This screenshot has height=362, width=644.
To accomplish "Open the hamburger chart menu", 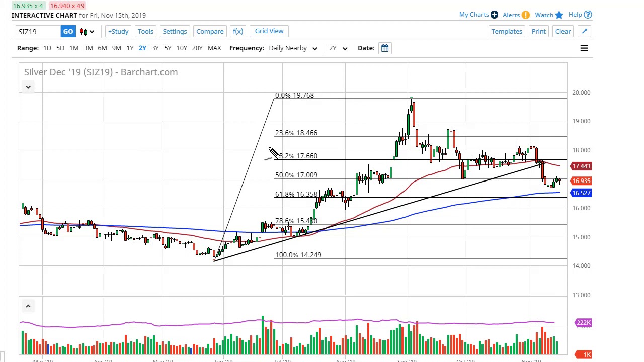I will (584, 48).
